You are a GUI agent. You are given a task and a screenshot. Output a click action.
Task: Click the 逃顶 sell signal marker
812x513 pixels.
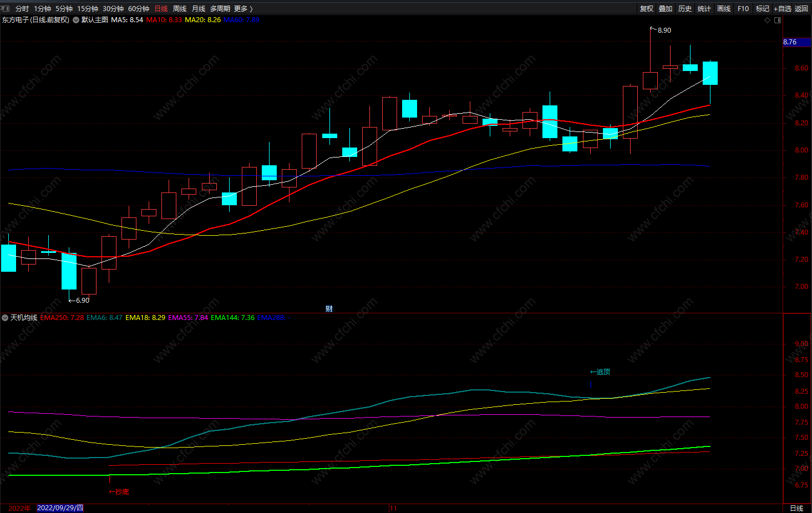[600, 372]
